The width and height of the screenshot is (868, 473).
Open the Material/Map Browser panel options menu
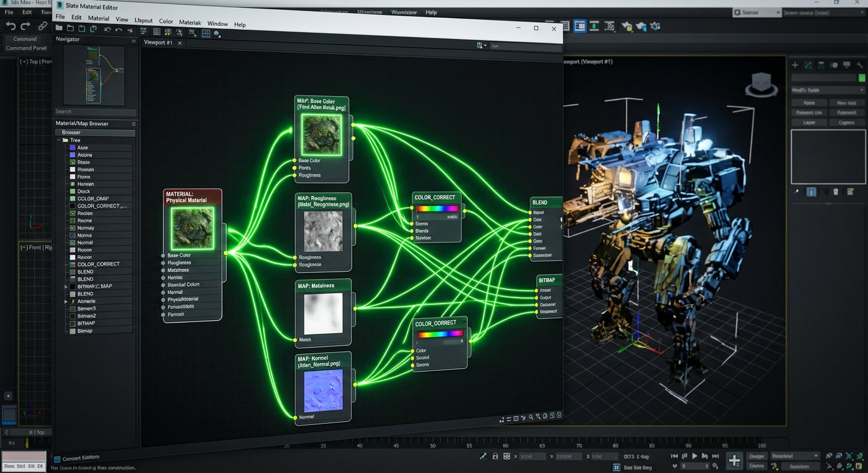coord(134,124)
